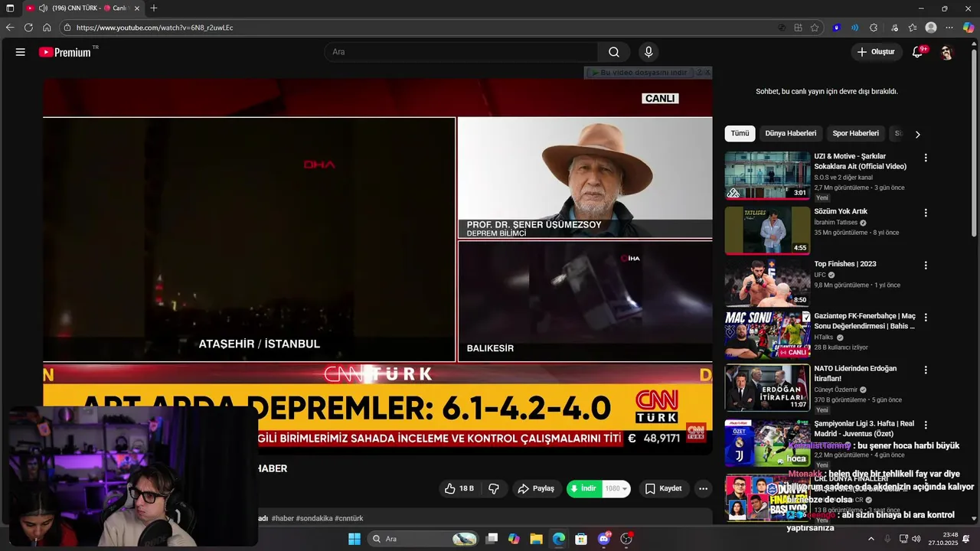Image resolution: width=980 pixels, height=551 pixels.
Task: Open File Explorer from taskbar
Action: point(536,539)
